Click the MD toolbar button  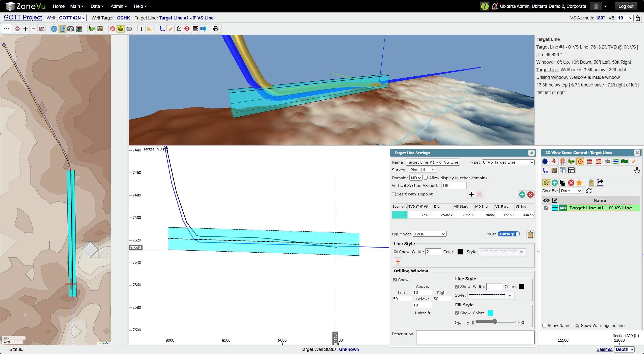(x=42, y=29)
